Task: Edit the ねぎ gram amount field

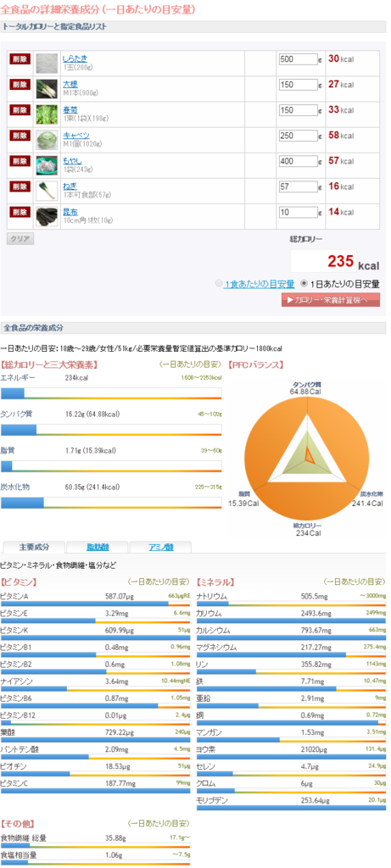Action: pyautogui.click(x=298, y=186)
